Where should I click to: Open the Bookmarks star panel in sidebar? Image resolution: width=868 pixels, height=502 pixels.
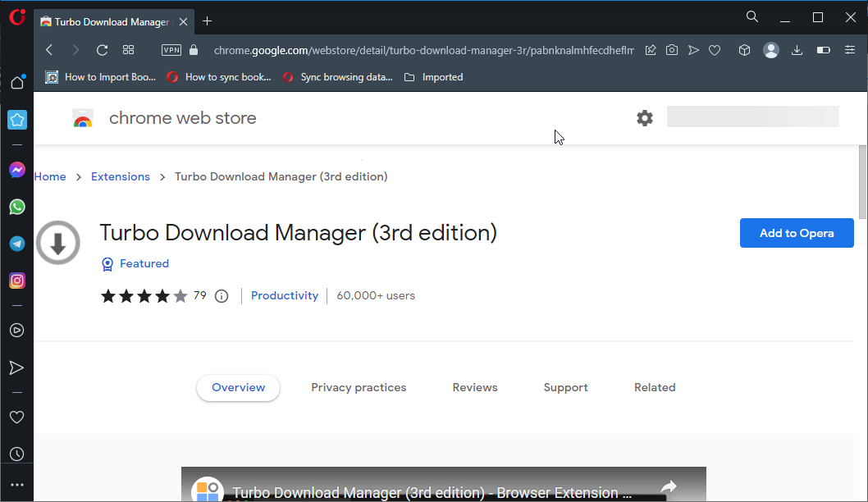click(x=17, y=120)
